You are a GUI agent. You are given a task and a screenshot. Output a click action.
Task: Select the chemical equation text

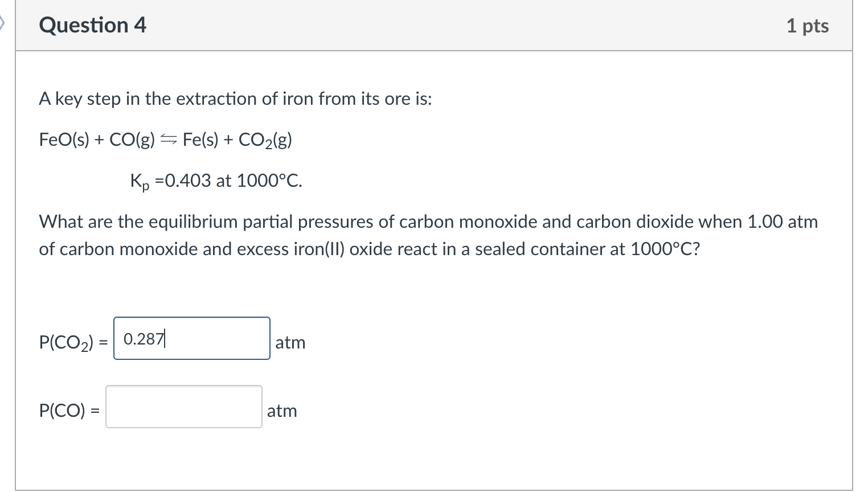tap(165, 140)
